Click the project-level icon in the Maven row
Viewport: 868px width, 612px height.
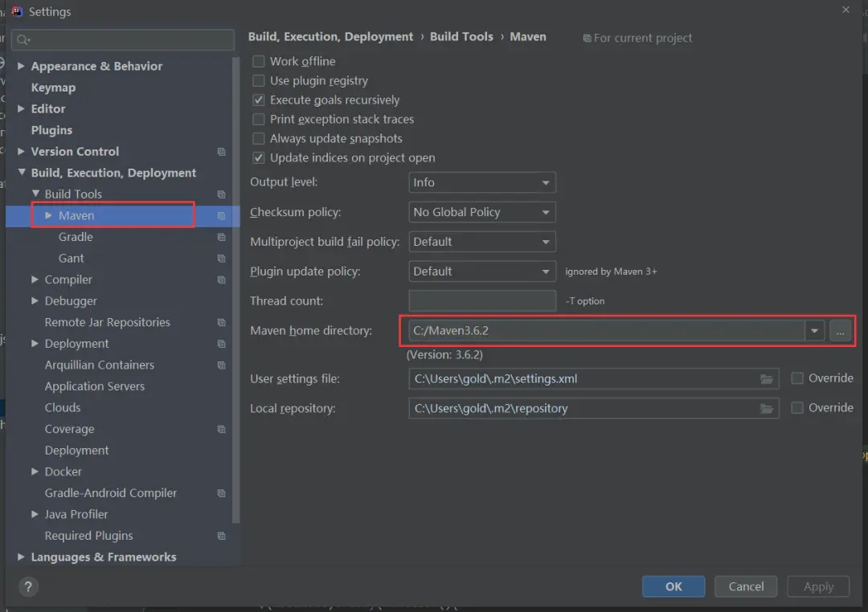point(222,216)
